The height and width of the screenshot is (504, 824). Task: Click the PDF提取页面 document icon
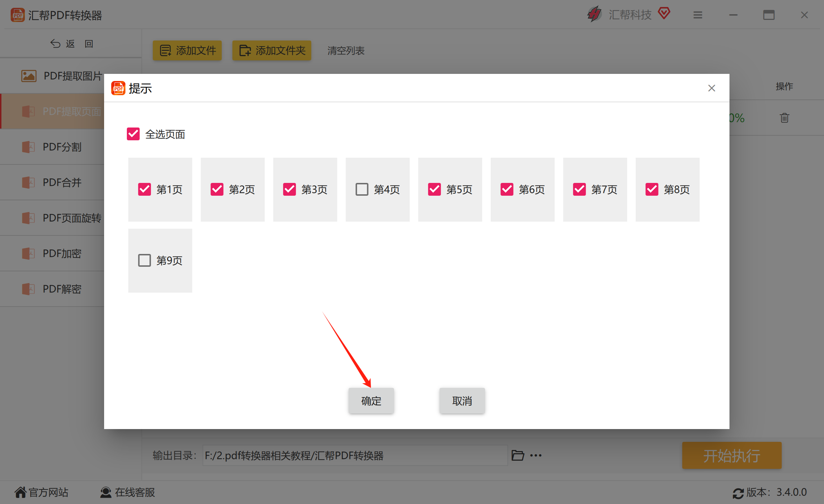click(28, 111)
